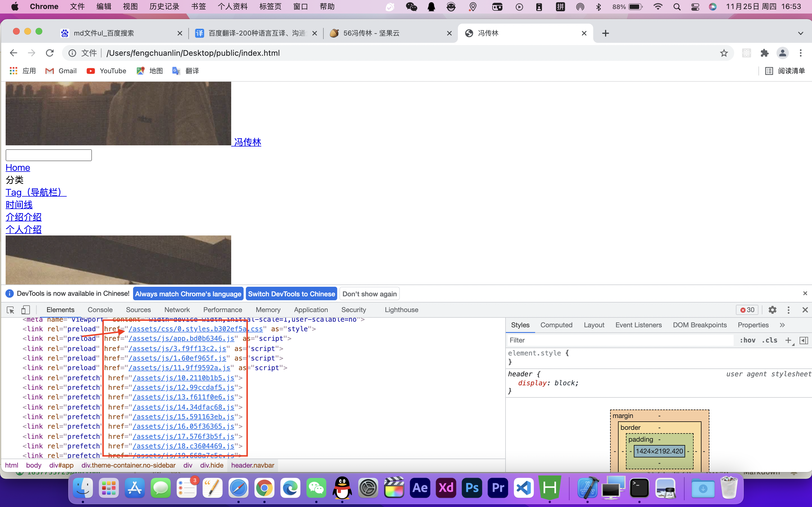The image size is (812, 507).
Task: Toggle device toolbar emulation icon
Action: 25,310
